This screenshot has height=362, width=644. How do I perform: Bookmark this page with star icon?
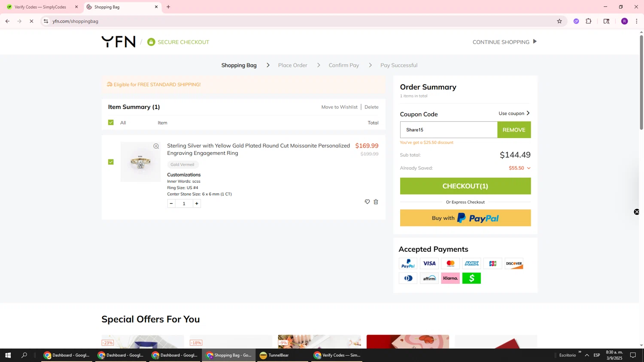pyautogui.click(x=559, y=21)
